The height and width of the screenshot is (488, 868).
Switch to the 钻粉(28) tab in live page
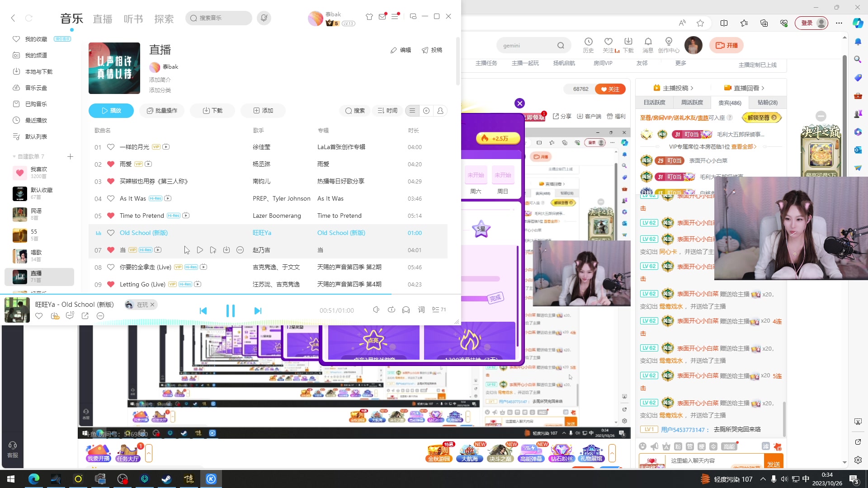(x=767, y=103)
